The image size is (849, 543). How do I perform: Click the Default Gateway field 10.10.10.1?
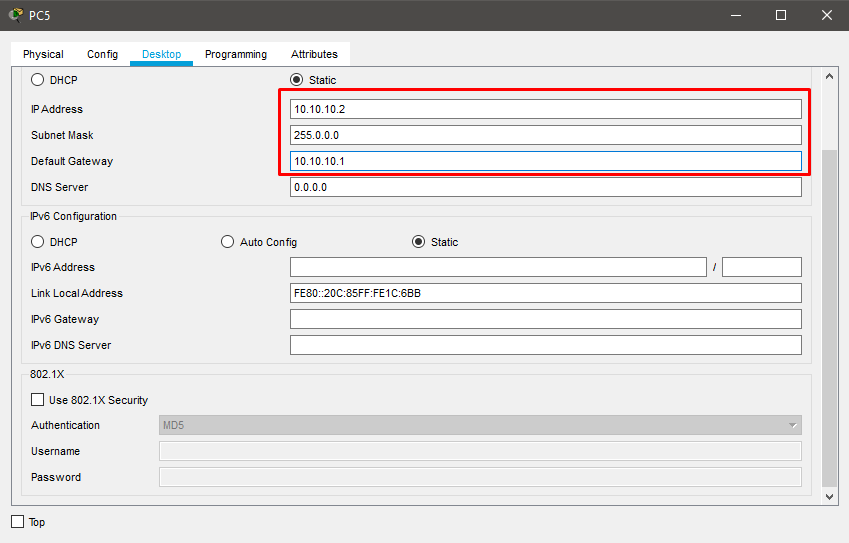(545, 161)
